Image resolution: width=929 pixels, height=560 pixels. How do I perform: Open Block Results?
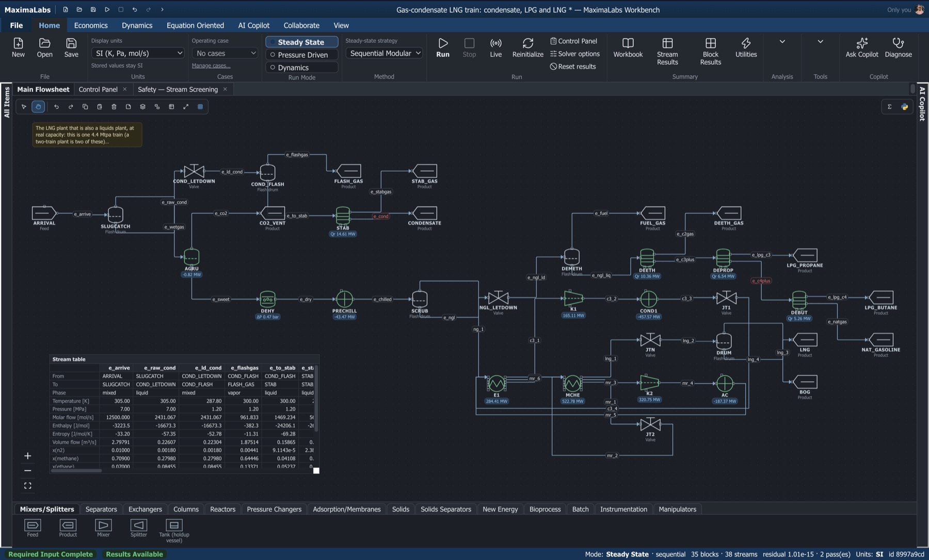710,51
